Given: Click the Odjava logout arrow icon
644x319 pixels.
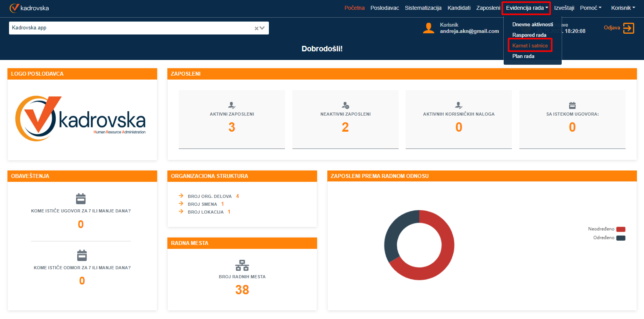Looking at the screenshot, I should coord(628,28).
